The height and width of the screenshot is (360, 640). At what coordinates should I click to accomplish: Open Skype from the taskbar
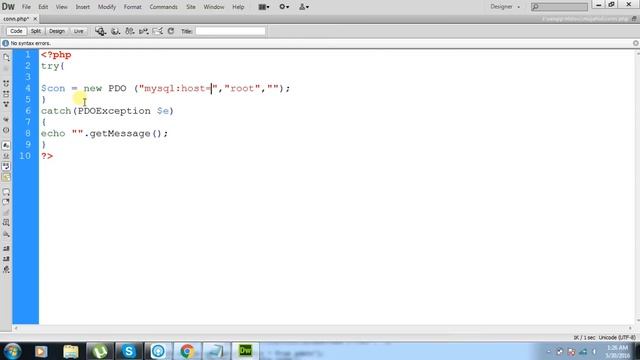[x=129, y=351]
